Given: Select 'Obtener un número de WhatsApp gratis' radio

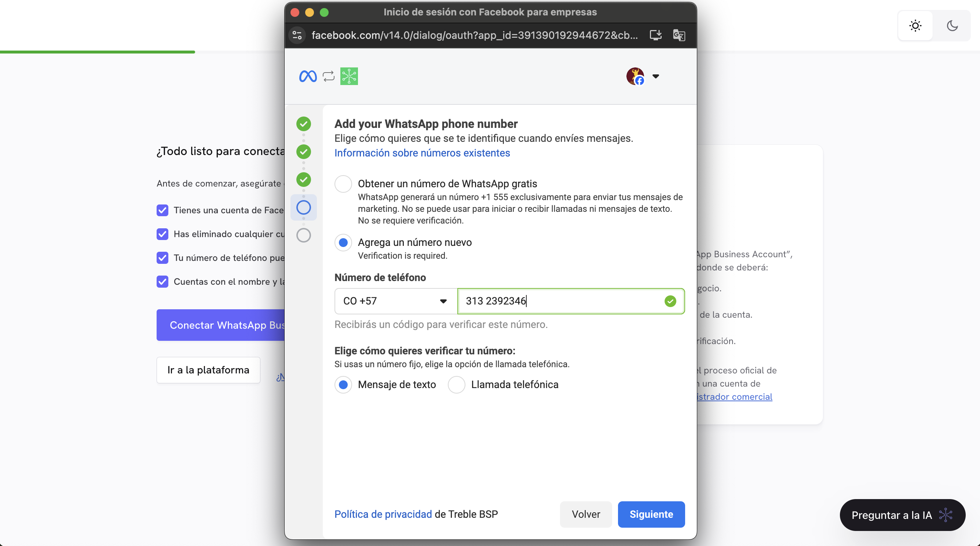Looking at the screenshot, I should (x=343, y=184).
